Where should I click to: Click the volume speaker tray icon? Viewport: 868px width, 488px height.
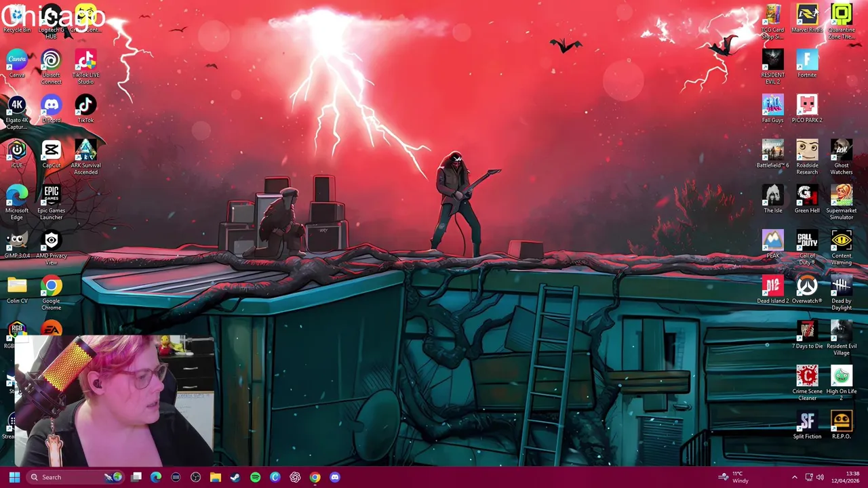tap(820, 477)
